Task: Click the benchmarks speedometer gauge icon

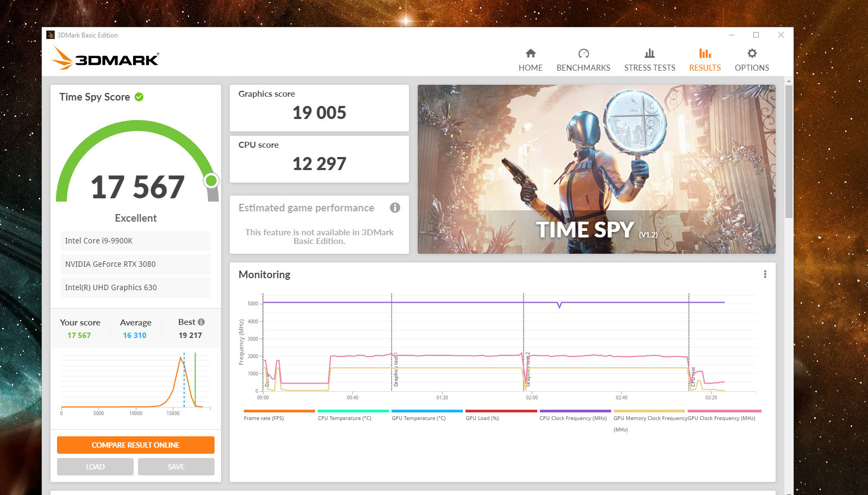Action: pos(583,53)
